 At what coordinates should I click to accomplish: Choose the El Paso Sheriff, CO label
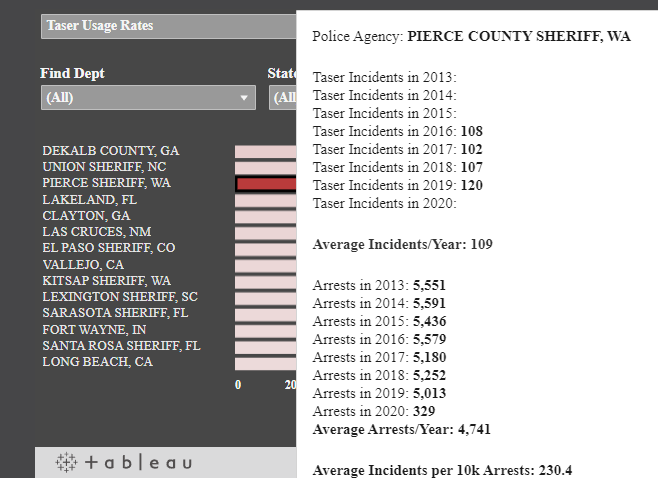tap(108, 248)
